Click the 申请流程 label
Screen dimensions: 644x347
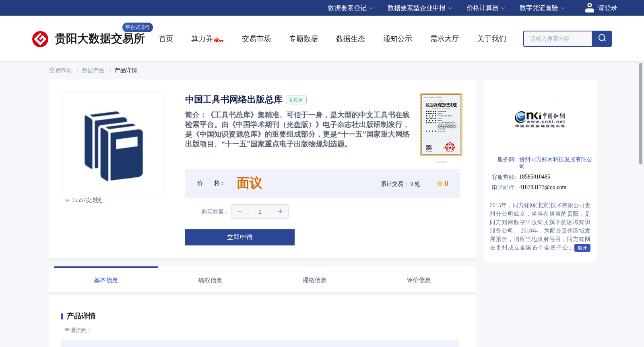coord(78,330)
